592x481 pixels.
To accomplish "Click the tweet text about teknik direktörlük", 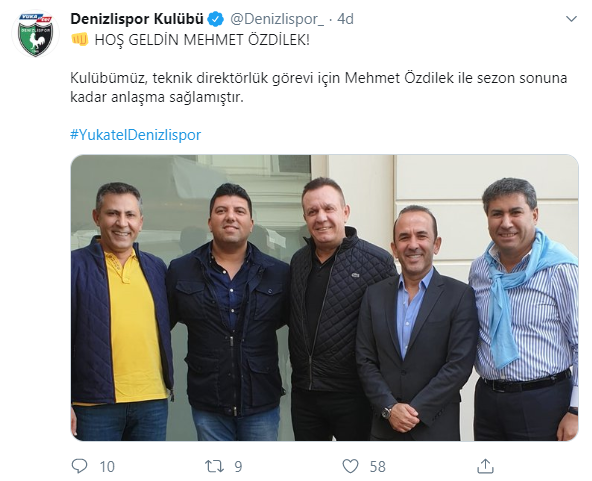I will coord(319,88).
